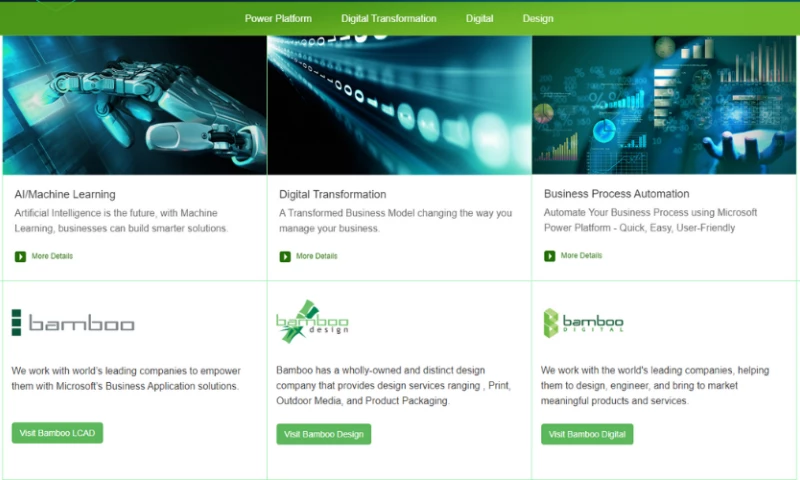This screenshot has width=800, height=480.
Task: Select Design in the top navigation
Action: 537,18
